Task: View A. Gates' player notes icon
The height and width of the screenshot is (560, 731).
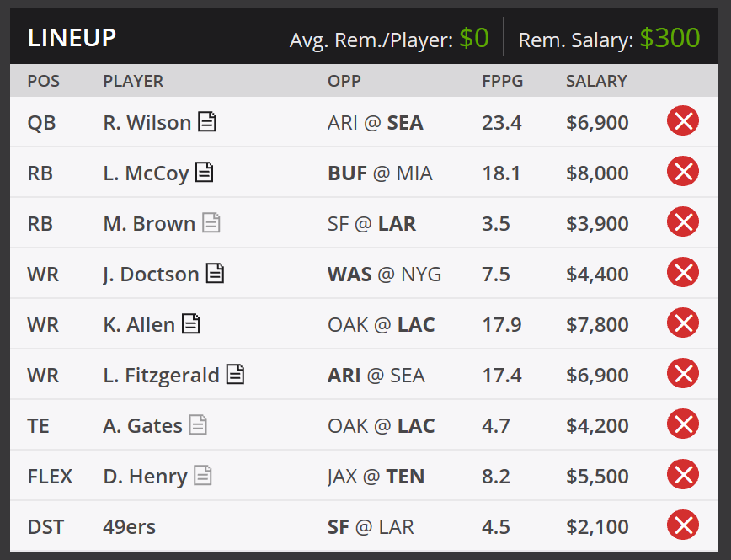Action: tap(198, 425)
